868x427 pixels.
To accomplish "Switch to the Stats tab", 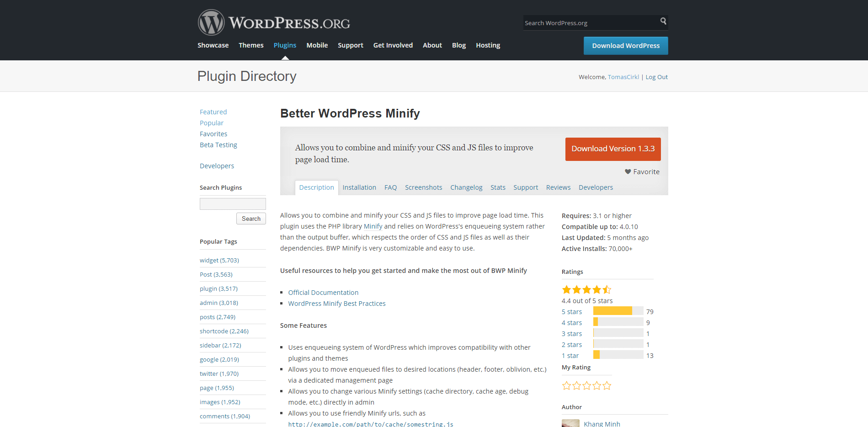I will 498,187.
